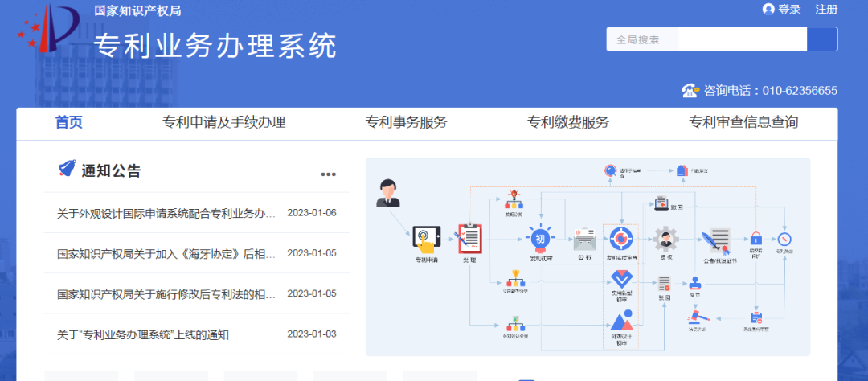Click the certificate with quill pen icon
Screen dimensions: 868x381
point(717,241)
